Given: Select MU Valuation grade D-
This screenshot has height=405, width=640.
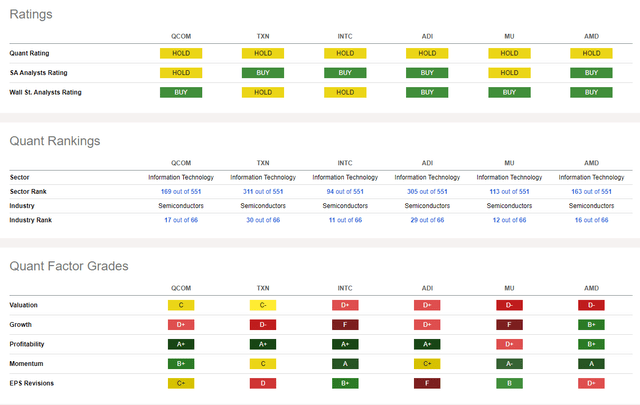Looking at the screenshot, I should tap(509, 305).
